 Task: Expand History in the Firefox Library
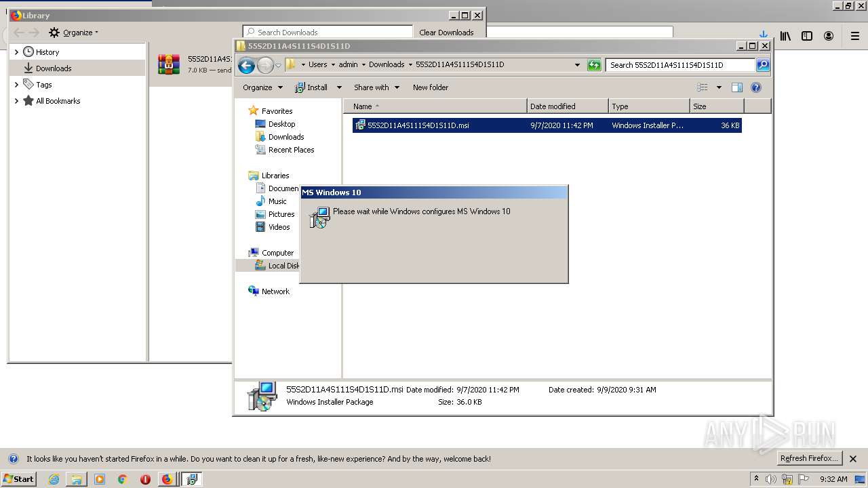pos(16,52)
